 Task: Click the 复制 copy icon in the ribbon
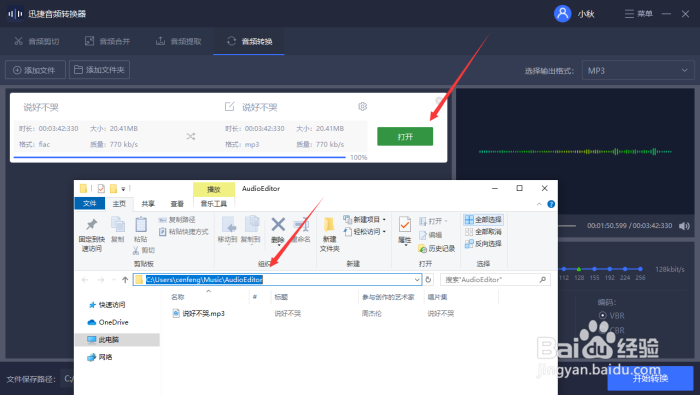[118, 224]
